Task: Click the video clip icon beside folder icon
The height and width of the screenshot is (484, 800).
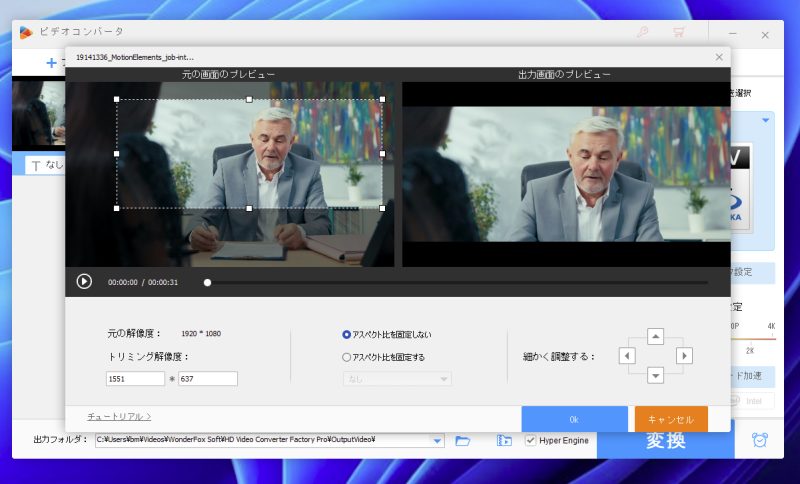Action: click(x=504, y=440)
